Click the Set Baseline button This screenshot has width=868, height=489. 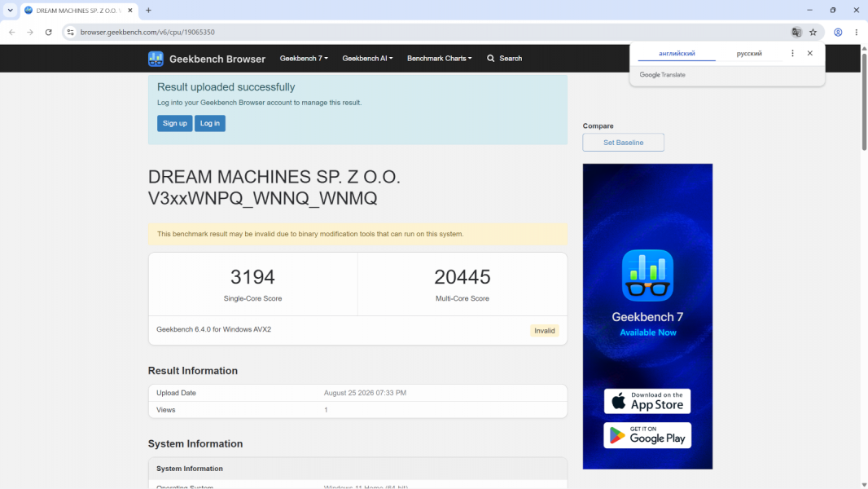tap(624, 143)
